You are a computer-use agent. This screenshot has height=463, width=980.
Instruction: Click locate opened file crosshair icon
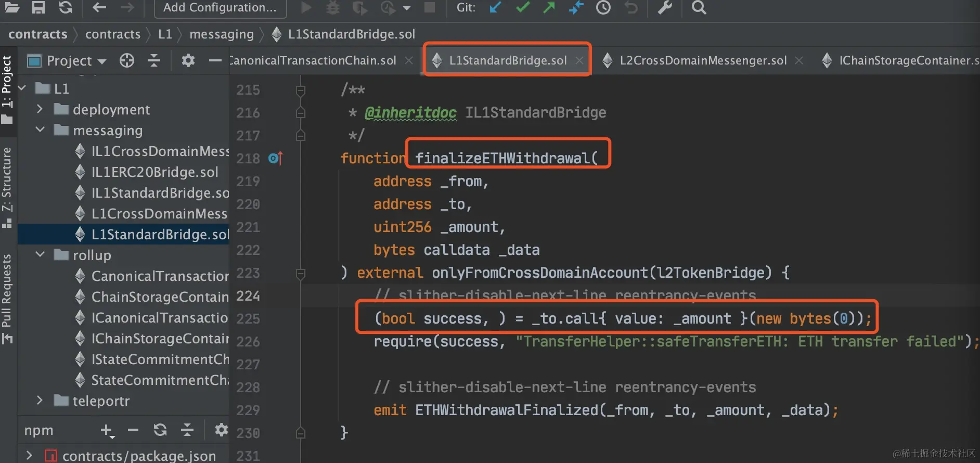tap(127, 61)
